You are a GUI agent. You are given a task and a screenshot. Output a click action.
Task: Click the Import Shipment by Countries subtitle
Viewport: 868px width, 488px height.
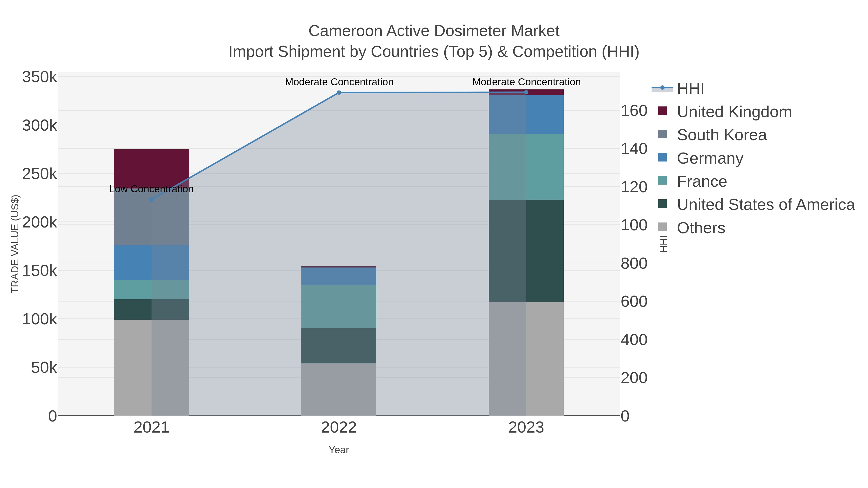coord(434,52)
